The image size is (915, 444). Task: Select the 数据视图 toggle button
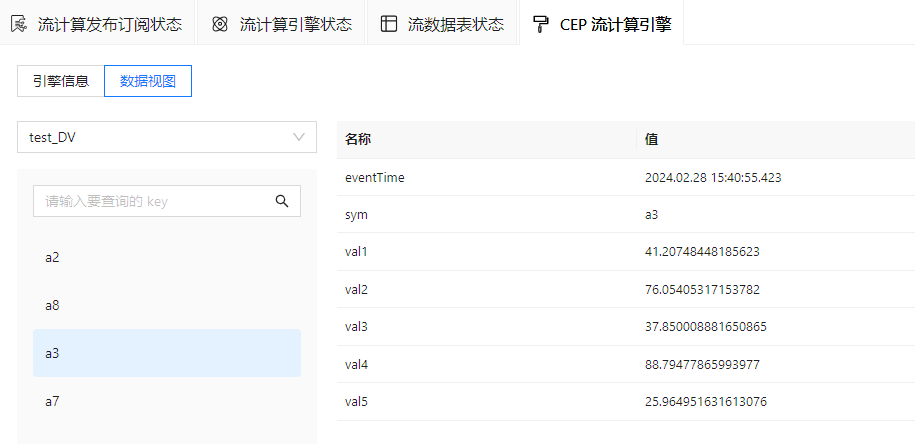click(148, 82)
